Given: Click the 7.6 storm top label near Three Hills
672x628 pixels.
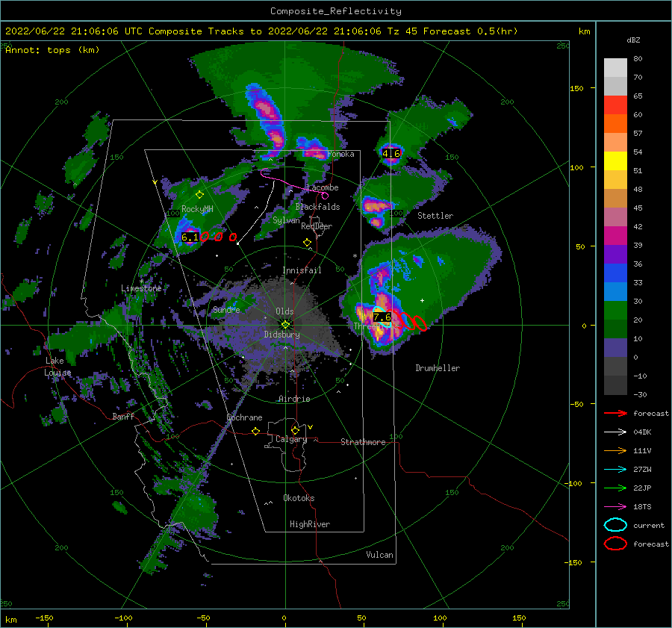Looking at the screenshot, I should [x=382, y=317].
